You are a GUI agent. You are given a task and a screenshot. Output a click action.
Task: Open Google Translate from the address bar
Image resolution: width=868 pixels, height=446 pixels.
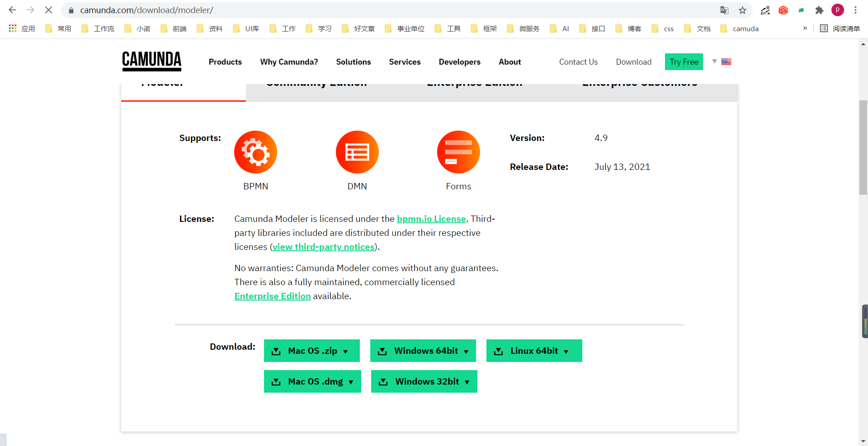tap(724, 10)
